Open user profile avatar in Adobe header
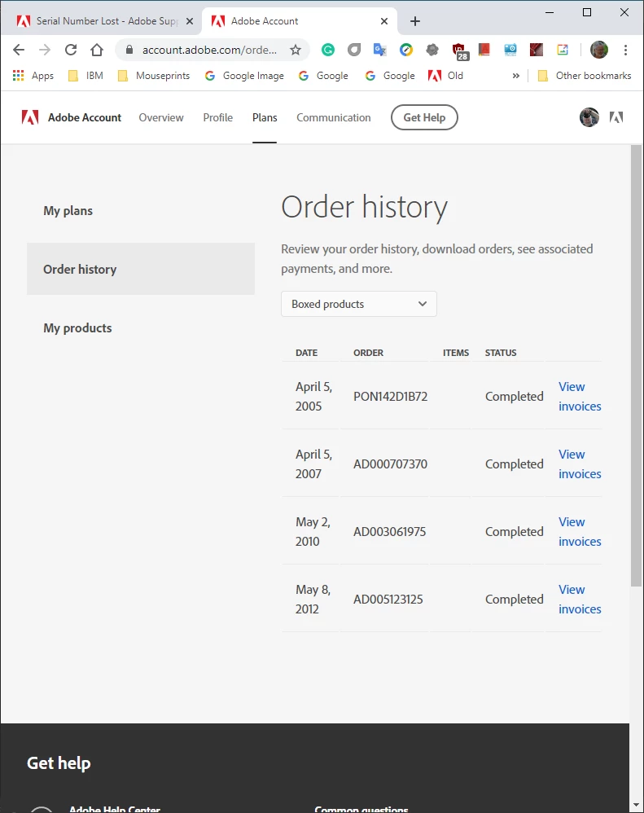This screenshot has height=813, width=644. click(589, 117)
